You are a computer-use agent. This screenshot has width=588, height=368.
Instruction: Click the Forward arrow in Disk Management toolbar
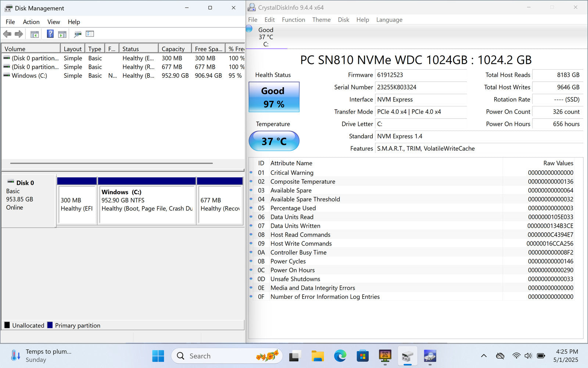tap(19, 34)
